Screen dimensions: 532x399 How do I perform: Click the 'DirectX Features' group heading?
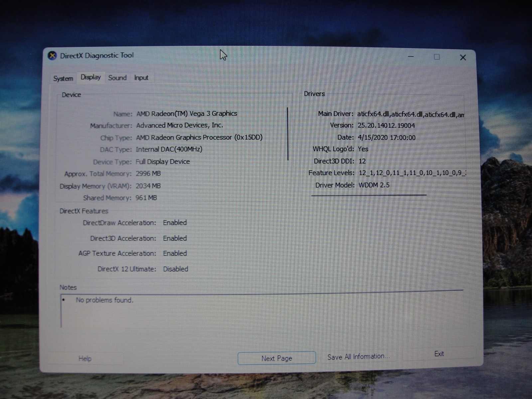click(x=84, y=211)
